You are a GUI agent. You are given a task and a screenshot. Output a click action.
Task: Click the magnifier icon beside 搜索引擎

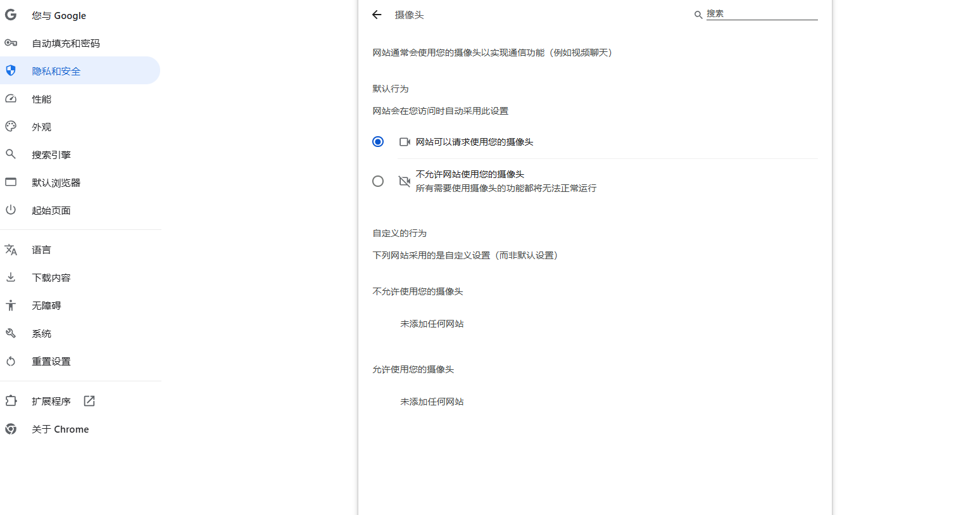click(x=11, y=154)
